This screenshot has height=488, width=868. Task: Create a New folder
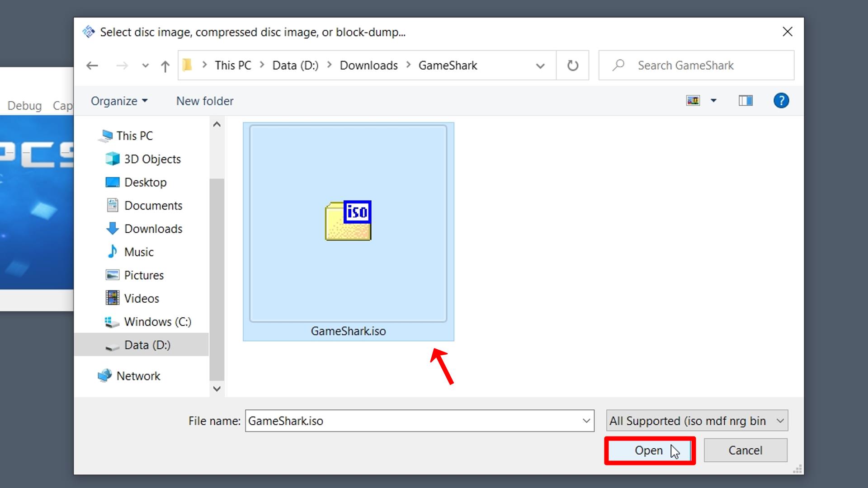click(205, 101)
